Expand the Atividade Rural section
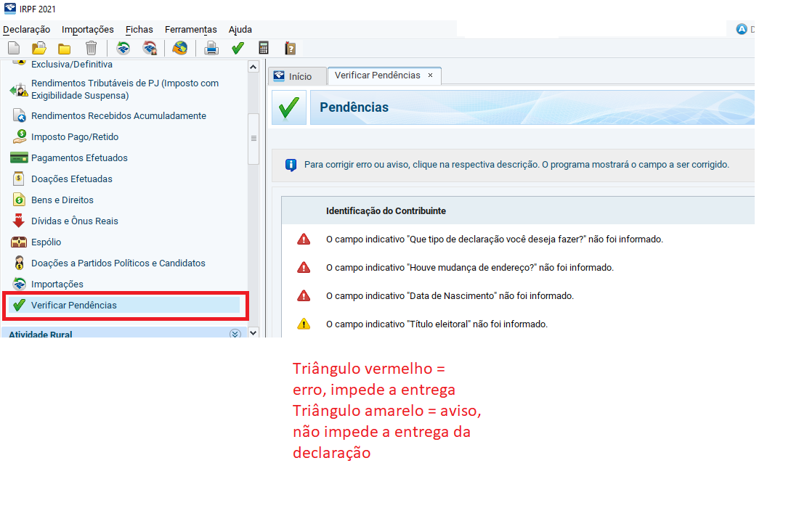Image resolution: width=799 pixels, height=532 pixels. coord(235,334)
